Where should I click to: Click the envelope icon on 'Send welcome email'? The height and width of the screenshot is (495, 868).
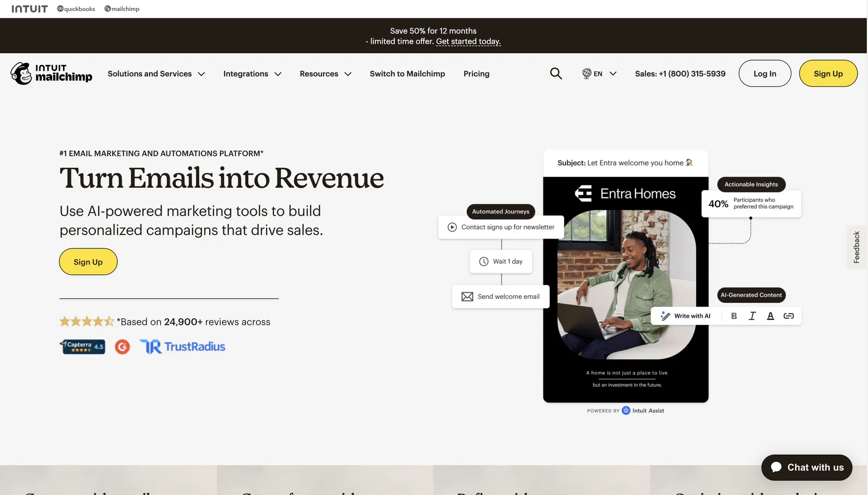coord(467,297)
